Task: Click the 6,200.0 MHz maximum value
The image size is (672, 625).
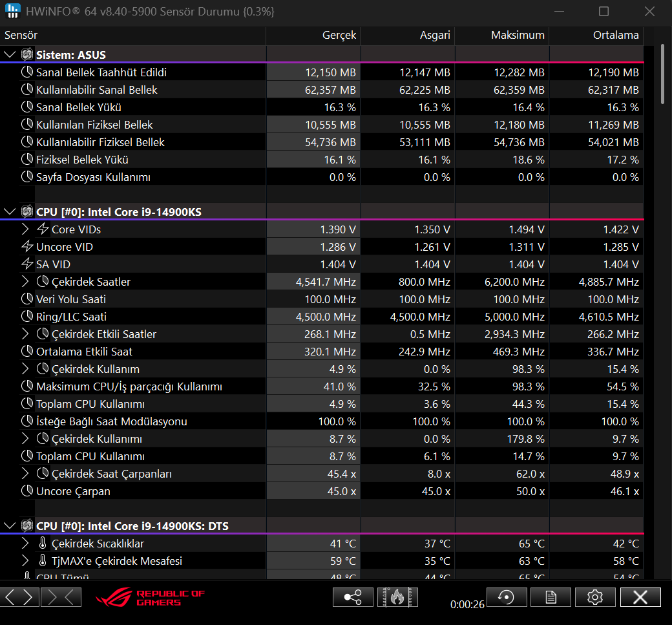Action: [514, 282]
